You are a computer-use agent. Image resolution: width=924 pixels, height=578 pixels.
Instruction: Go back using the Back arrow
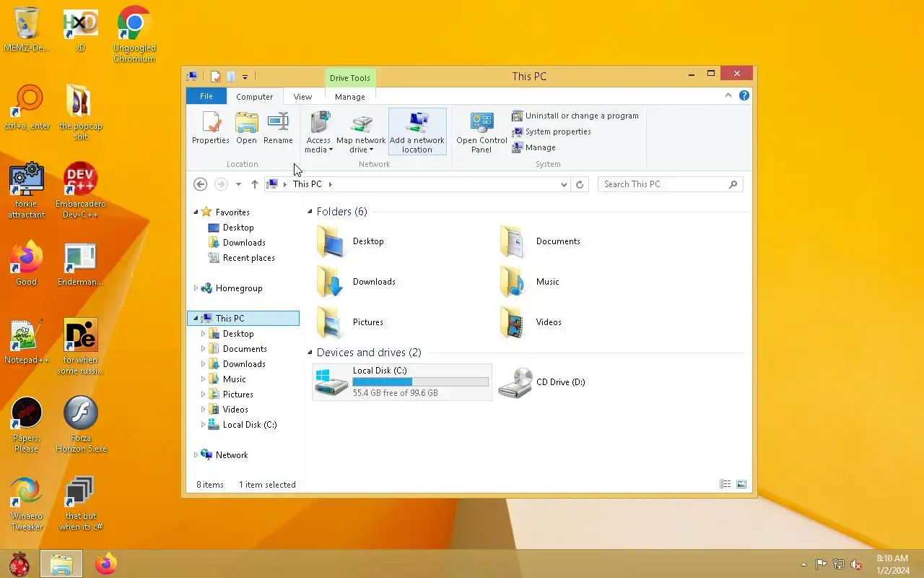[x=201, y=184]
